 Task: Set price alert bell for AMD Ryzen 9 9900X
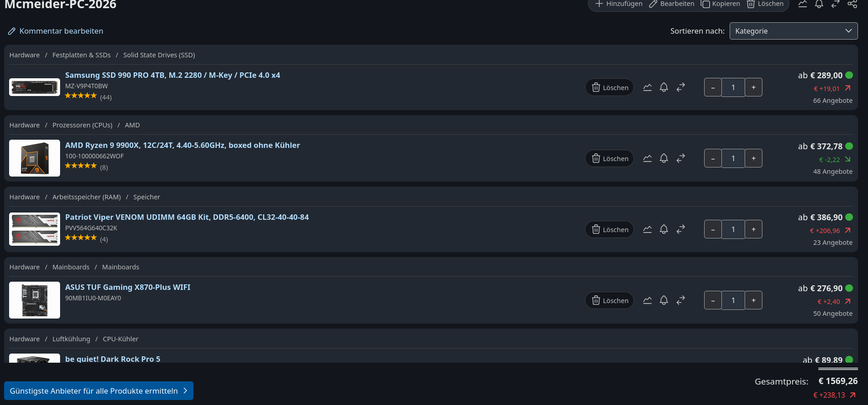664,158
